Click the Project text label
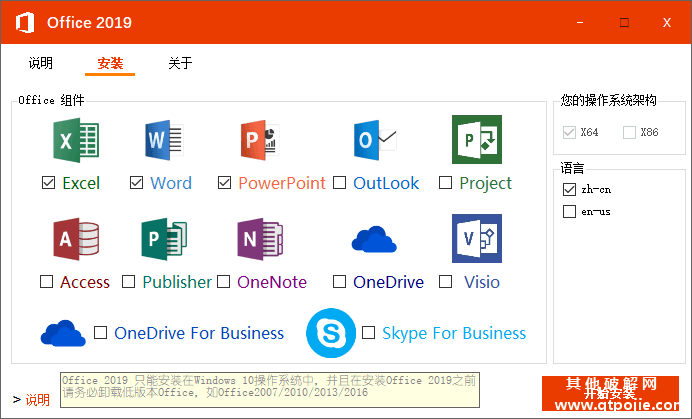This screenshot has height=419, width=692. [x=485, y=184]
